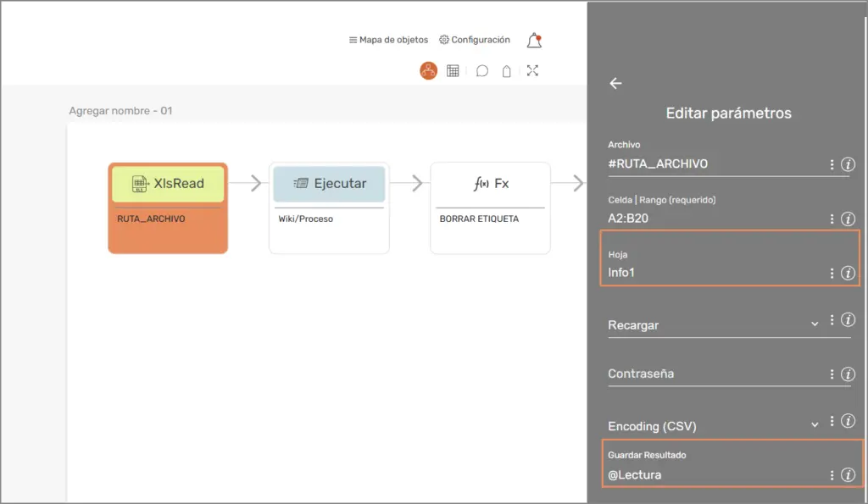Show info for the Archivo parameter
Viewport: 868px width, 504px height.
[x=848, y=164]
